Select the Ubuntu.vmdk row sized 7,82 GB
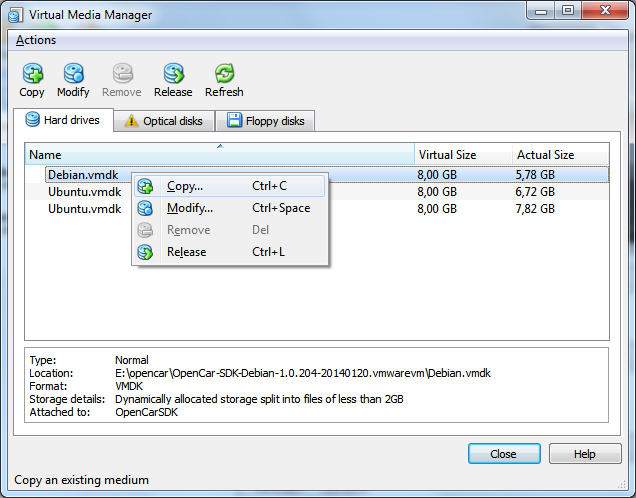The image size is (636, 498). [317, 209]
